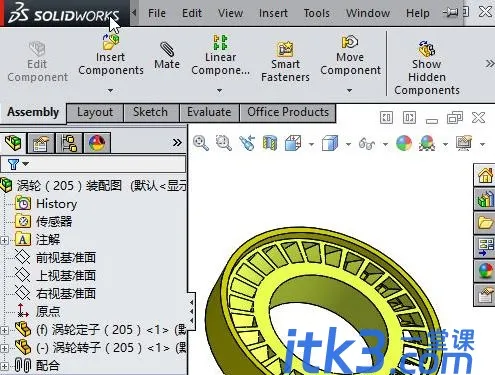This screenshot has width=495, height=375.
Task: Open the Edit Appearance color ball
Action: click(404, 143)
